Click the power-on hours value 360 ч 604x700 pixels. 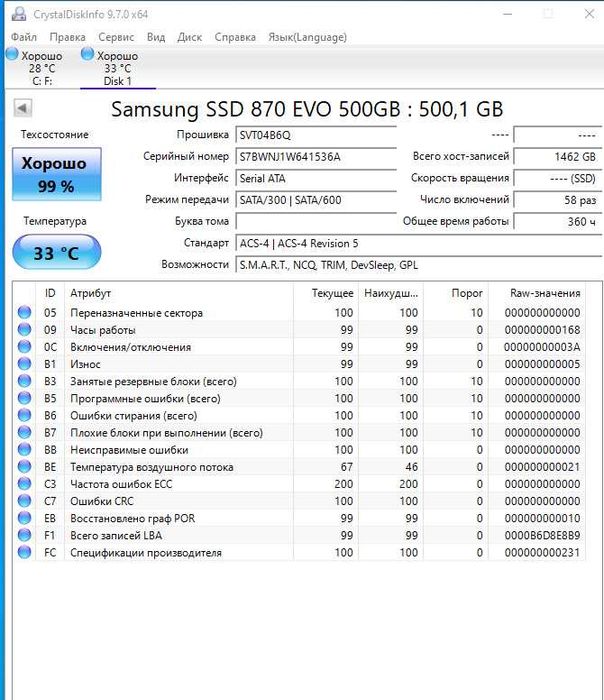coord(557,221)
